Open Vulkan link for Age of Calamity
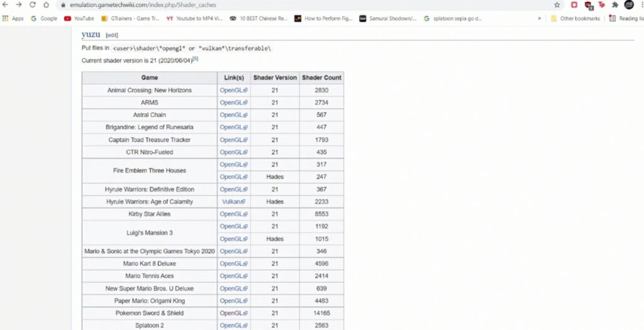This screenshot has width=644, height=330. 234,202
